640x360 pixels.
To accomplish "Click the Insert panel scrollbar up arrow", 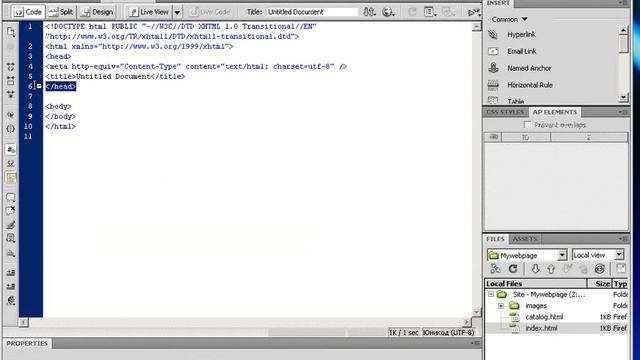I will [x=623, y=30].
